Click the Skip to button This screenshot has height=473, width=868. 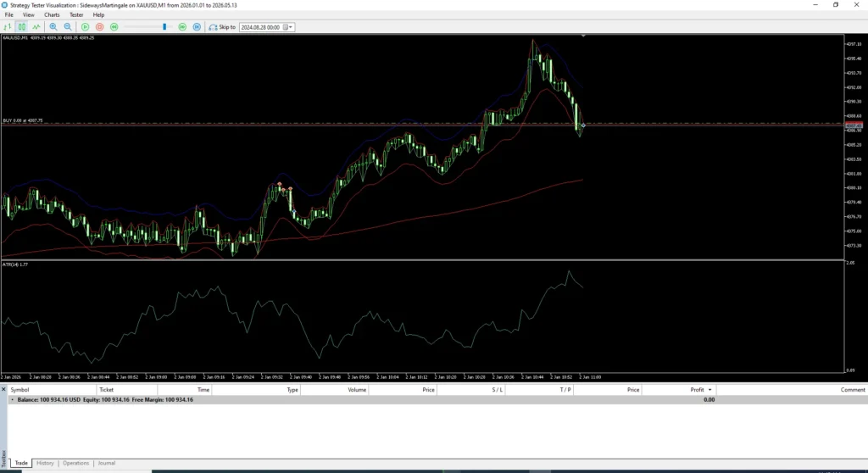pos(222,26)
